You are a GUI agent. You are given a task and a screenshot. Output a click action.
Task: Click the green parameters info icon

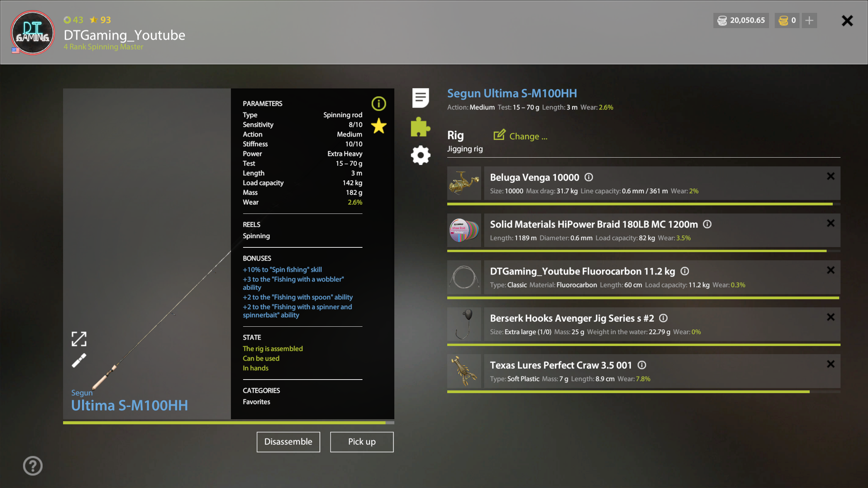378,104
